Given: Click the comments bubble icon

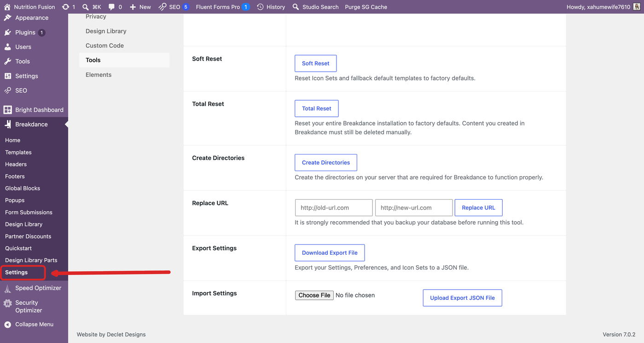Looking at the screenshot, I should click(x=112, y=7).
